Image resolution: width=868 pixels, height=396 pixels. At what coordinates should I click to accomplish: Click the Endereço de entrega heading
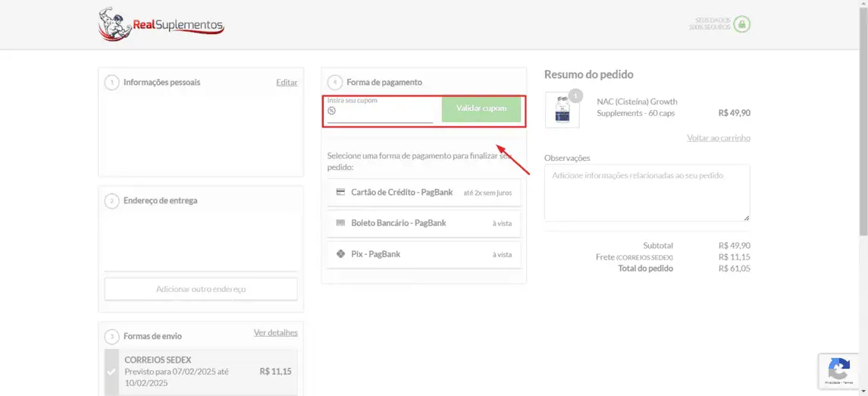tap(160, 200)
